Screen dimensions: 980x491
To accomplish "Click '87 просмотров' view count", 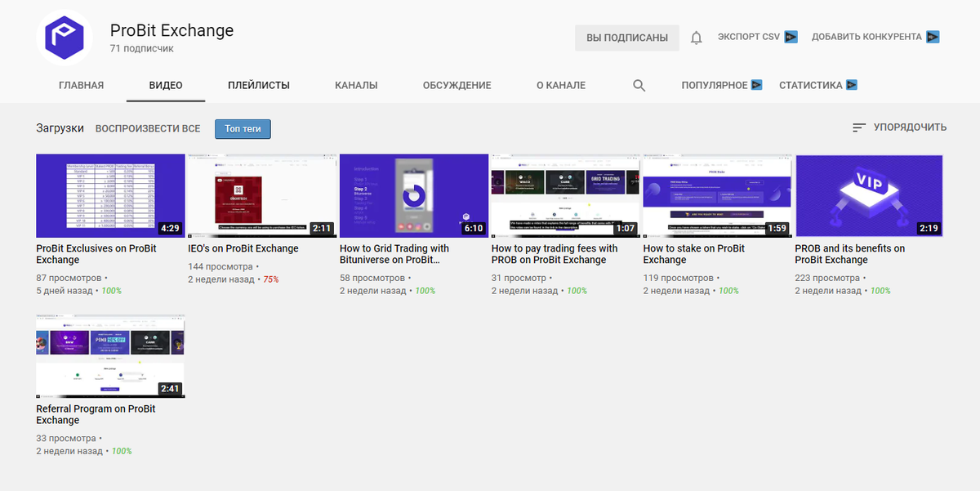I will [x=68, y=279].
